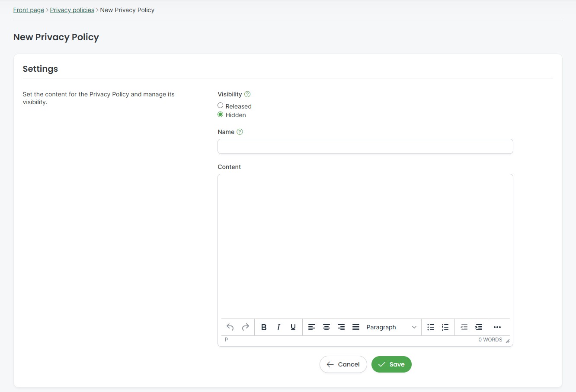Cancel creating the privacy policy

point(343,364)
